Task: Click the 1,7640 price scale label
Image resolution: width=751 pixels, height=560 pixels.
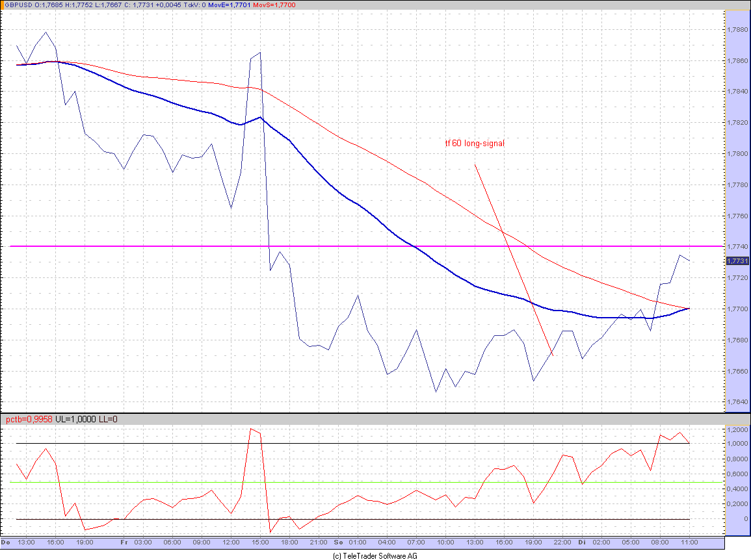Action: click(737, 402)
